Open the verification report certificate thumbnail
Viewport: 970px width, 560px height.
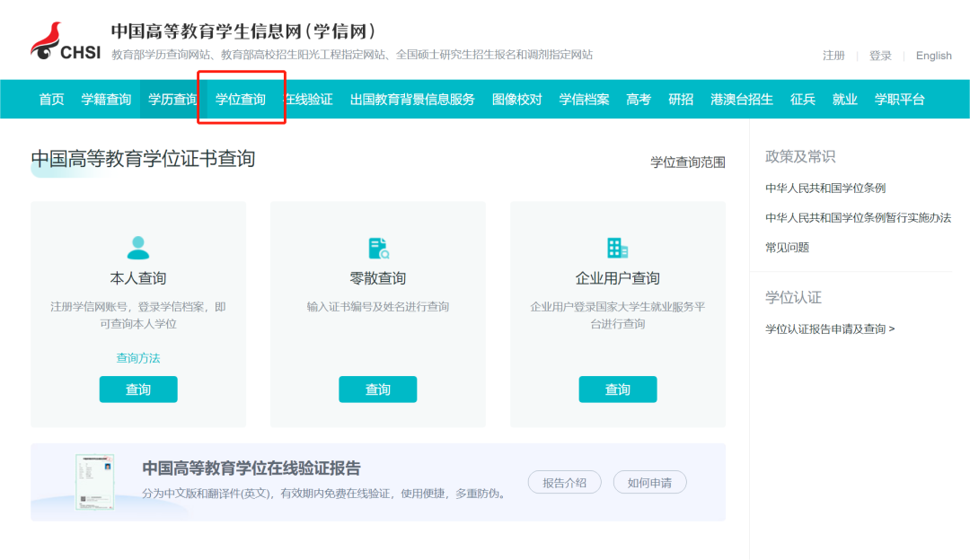pos(94,482)
